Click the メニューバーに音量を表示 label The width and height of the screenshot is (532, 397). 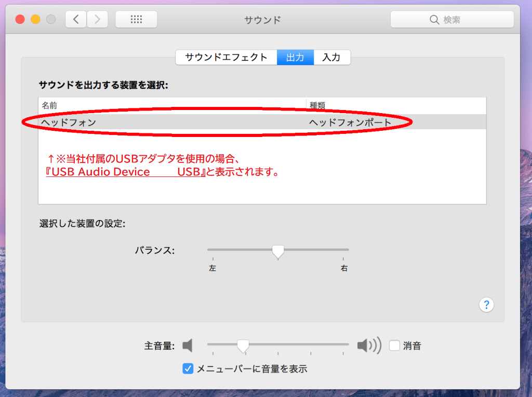coord(252,369)
